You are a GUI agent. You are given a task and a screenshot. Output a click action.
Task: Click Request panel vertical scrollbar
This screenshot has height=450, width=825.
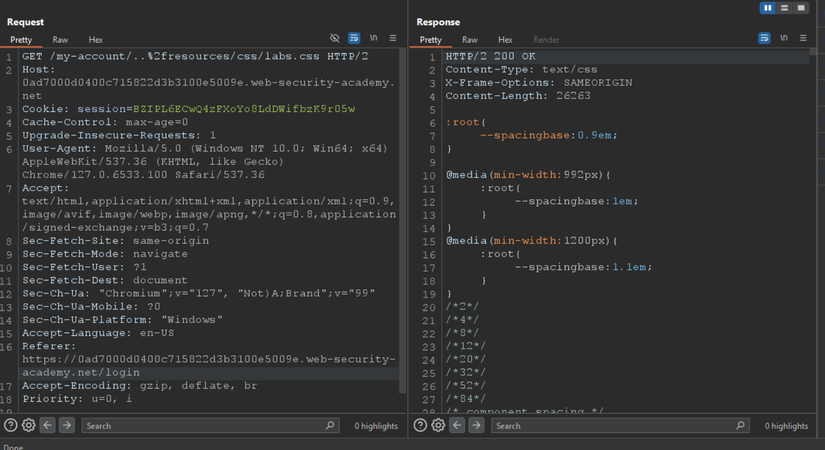click(x=403, y=221)
